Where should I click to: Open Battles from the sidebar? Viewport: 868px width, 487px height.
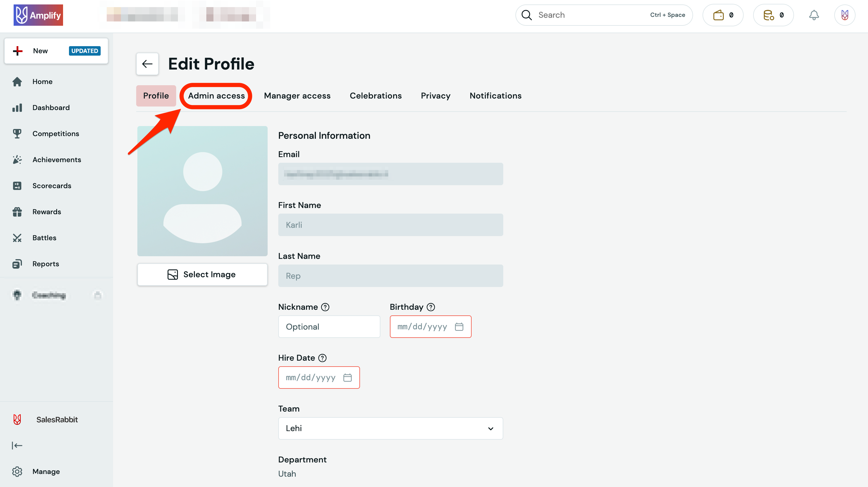(x=44, y=238)
